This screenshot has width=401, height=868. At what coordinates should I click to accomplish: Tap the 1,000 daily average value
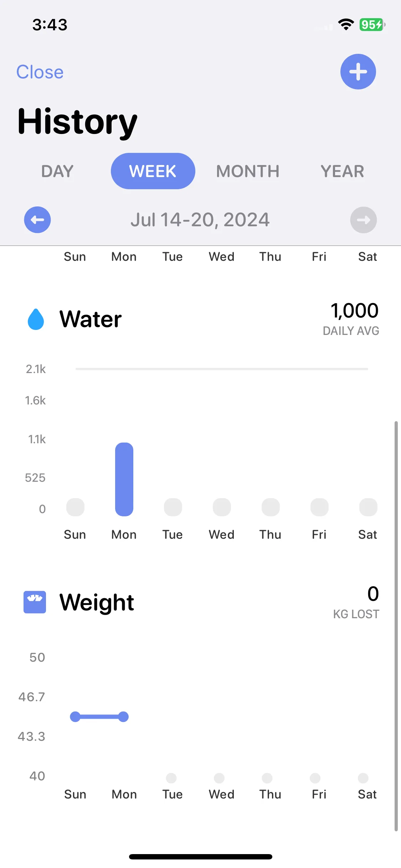point(355,310)
